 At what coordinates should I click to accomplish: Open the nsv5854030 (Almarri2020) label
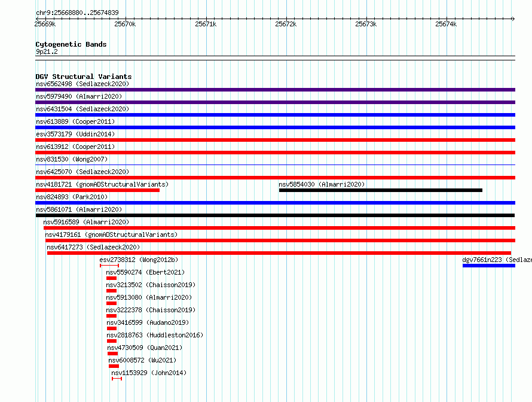pyautogui.click(x=322, y=184)
